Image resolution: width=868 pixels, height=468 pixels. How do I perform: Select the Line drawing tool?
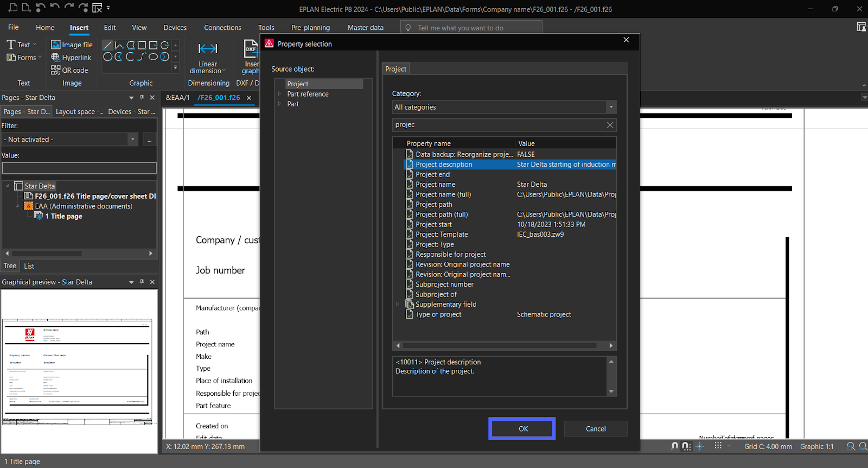tap(108, 45)
